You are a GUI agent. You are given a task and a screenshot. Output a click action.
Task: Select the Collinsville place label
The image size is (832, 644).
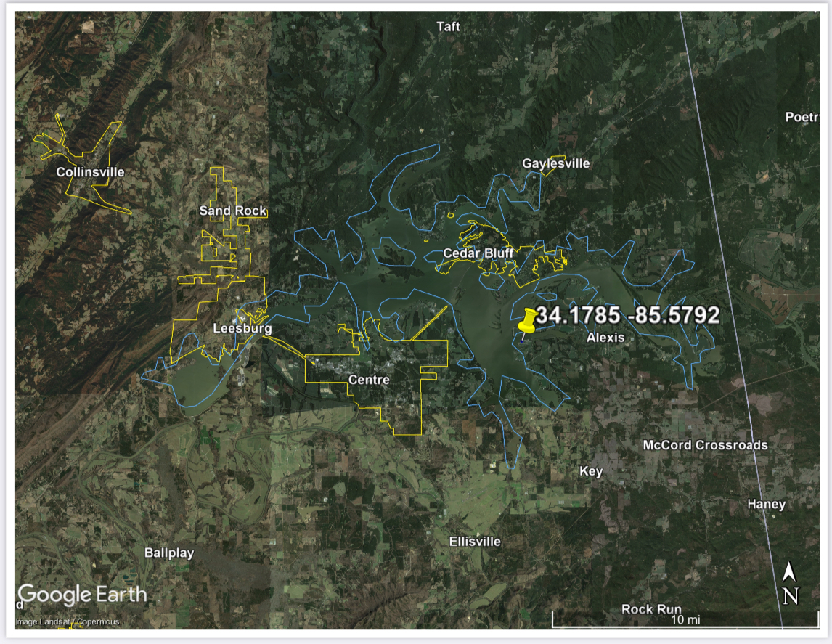click(90, 172)
